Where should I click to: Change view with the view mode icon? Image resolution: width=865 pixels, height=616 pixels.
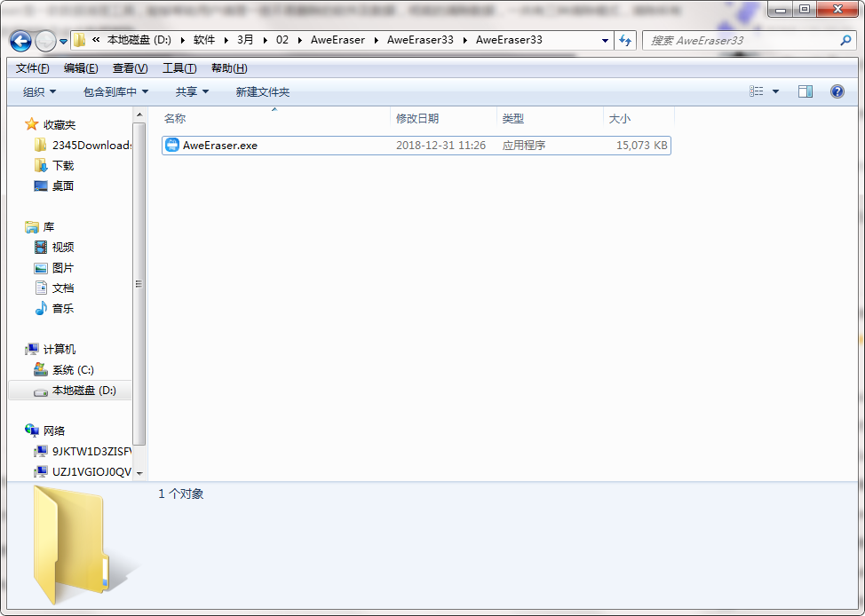click(757, 91)
